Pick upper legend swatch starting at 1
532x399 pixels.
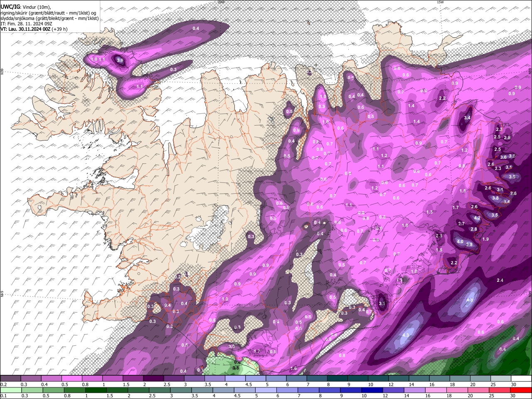(112, 379)
